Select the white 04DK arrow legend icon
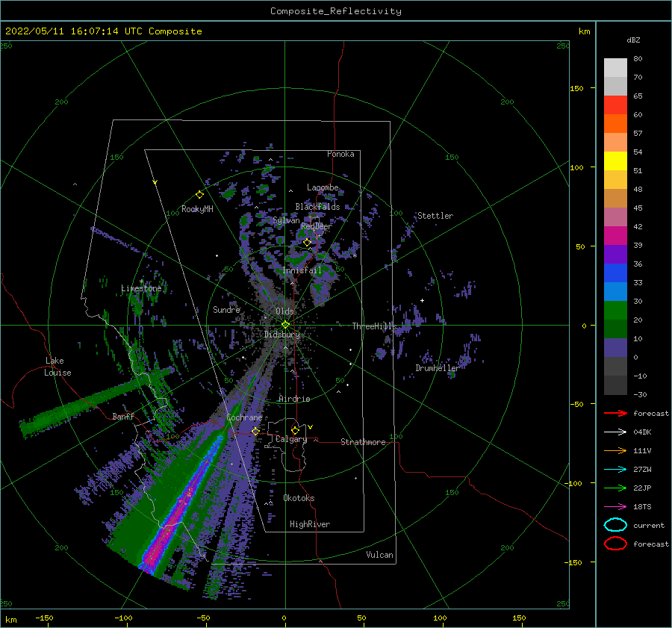Image resolution: width=672 pixels, height=628 pixels. [615, 432]
